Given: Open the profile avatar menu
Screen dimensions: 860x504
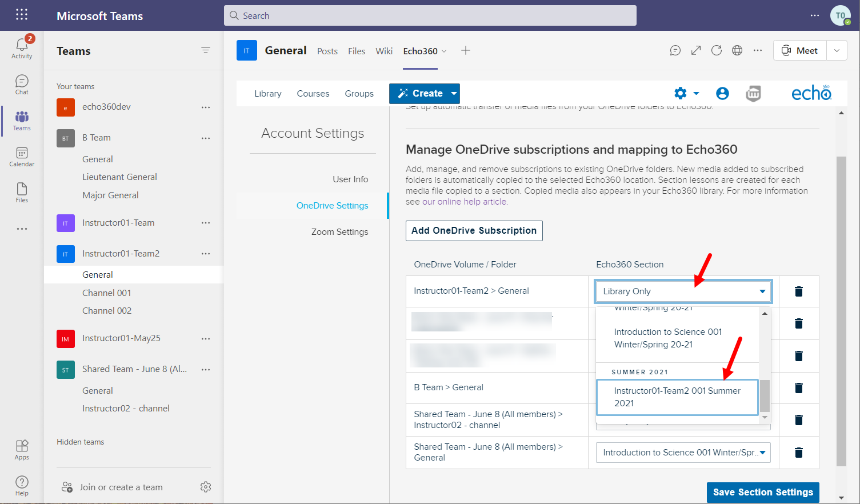Looking at the screenshot, I should click(840, 15).
